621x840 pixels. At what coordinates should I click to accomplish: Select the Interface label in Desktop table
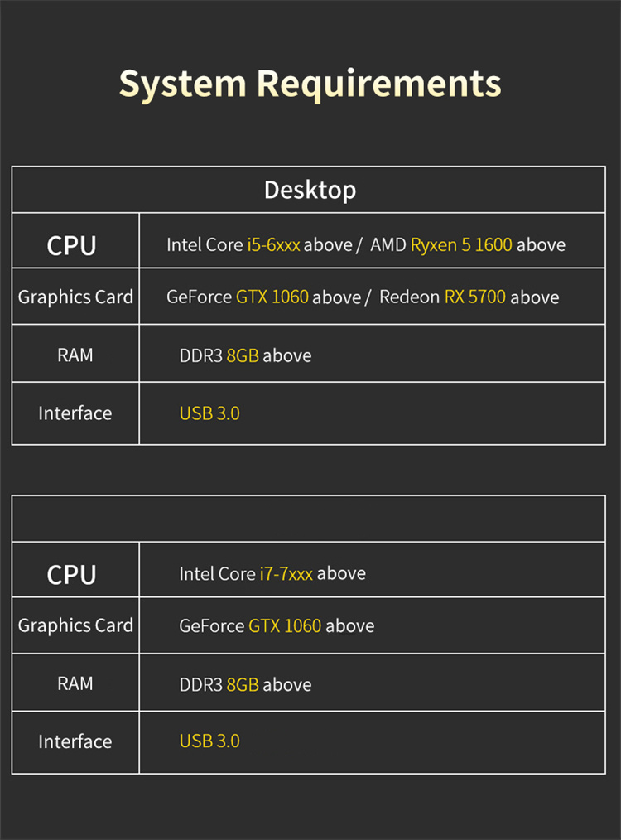point(75,413)
